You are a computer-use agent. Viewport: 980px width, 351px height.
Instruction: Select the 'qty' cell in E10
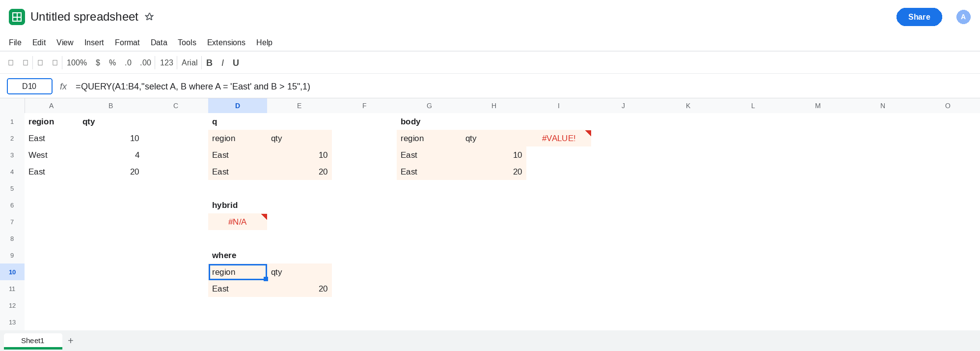tap(299, 272)
